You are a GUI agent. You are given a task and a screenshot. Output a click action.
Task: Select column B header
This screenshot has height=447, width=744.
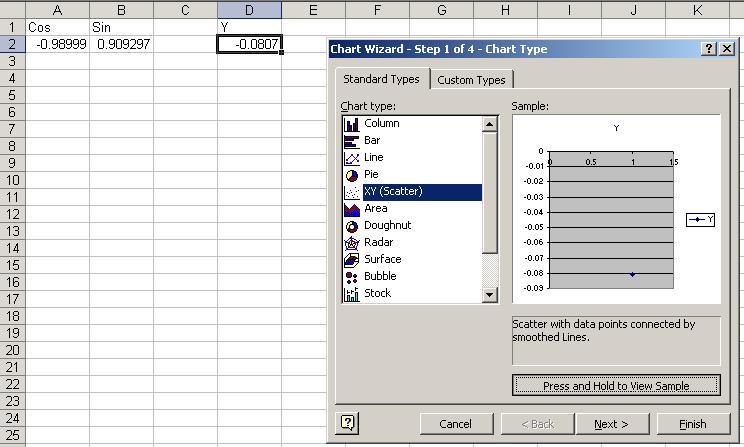[121, 10]
